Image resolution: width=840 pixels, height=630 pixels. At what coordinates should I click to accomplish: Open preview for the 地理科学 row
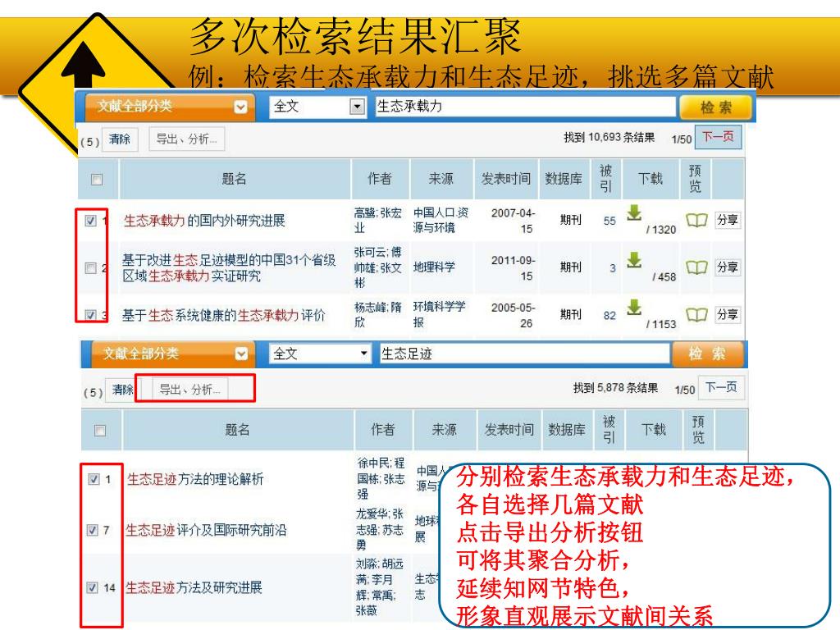click(x=696, y=267)
